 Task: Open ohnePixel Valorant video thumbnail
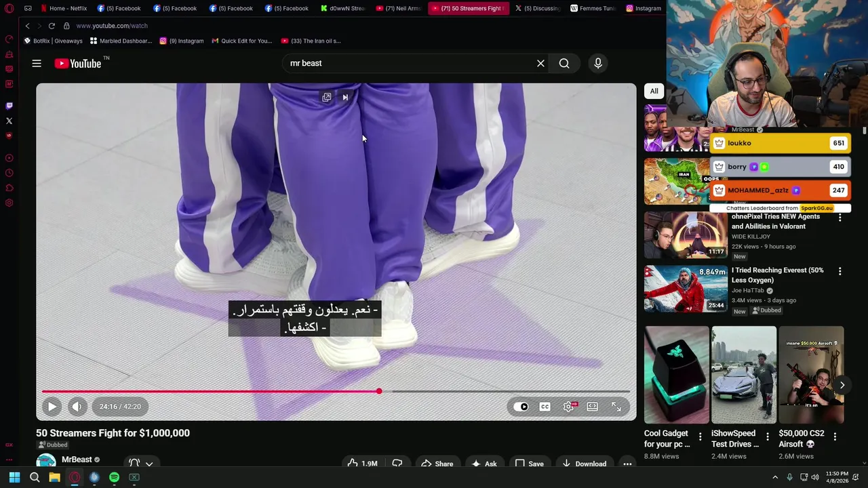[685, 235]
